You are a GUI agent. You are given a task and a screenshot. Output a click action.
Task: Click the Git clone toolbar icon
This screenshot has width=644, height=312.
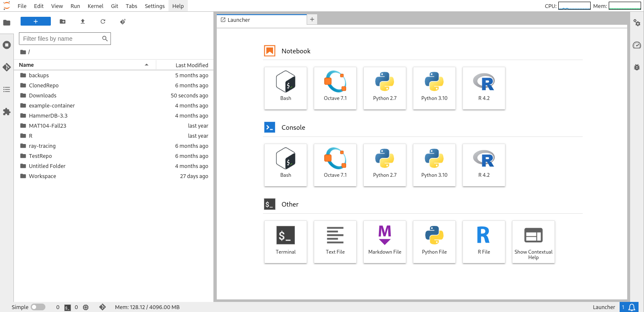[123, 21]
